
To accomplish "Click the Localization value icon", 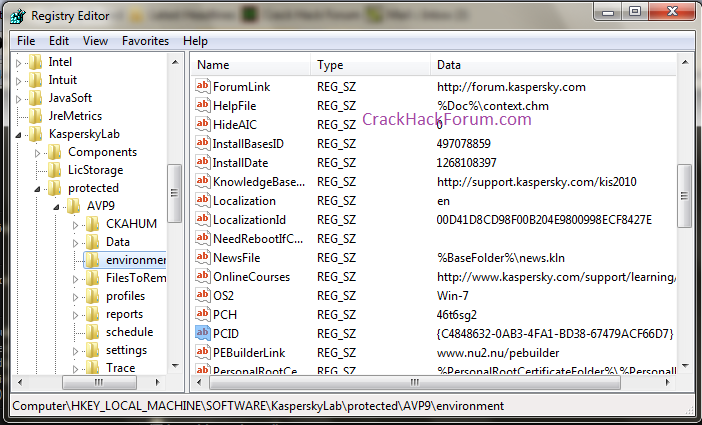I will click(203, 200).
